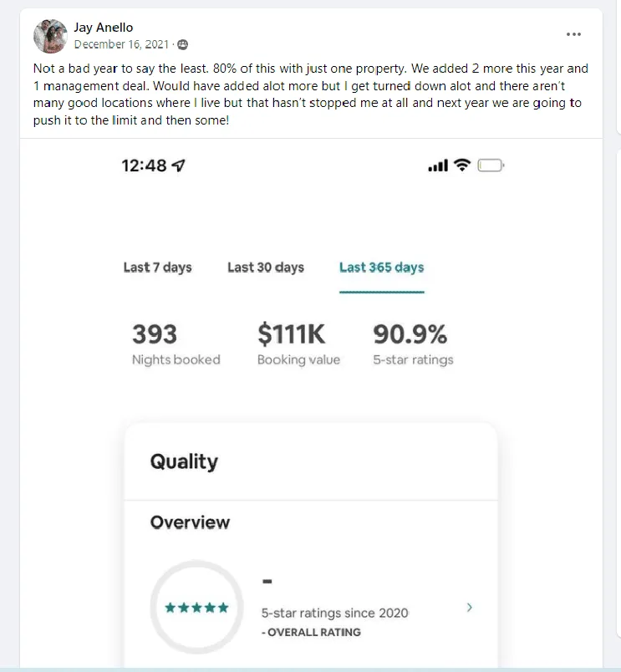The height and width of the screenshot is (672, 621).
Task: Click Jay Anello's profile picture
Action: pos(50,36)
